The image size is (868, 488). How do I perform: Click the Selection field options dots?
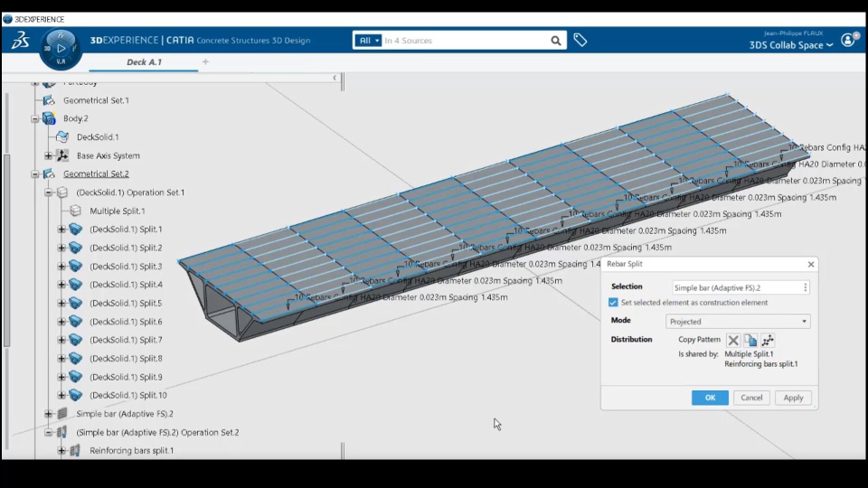click(806, 287)
